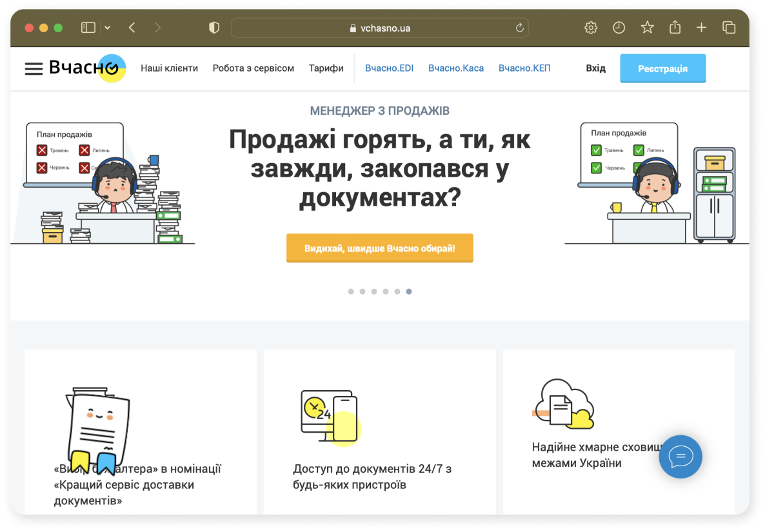Click the Вчасно logo
This screenshot has width=765, height=532.
[87, 68]
